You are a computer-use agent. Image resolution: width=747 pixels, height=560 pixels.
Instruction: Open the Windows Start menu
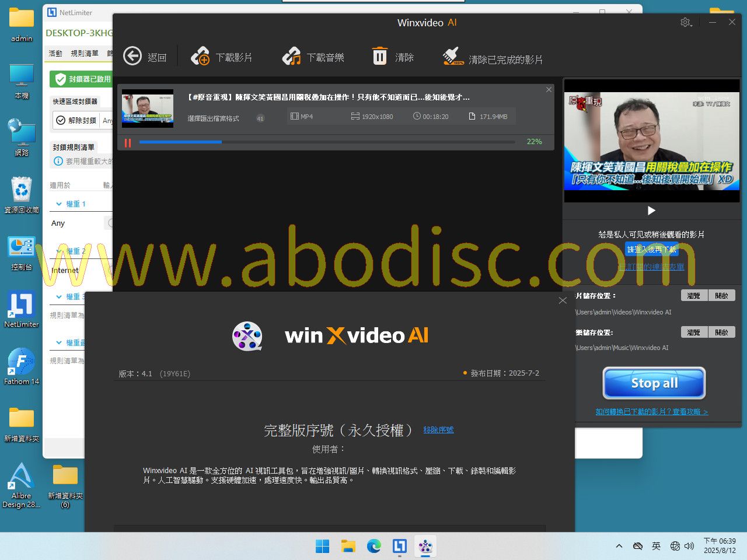(322, 546)
